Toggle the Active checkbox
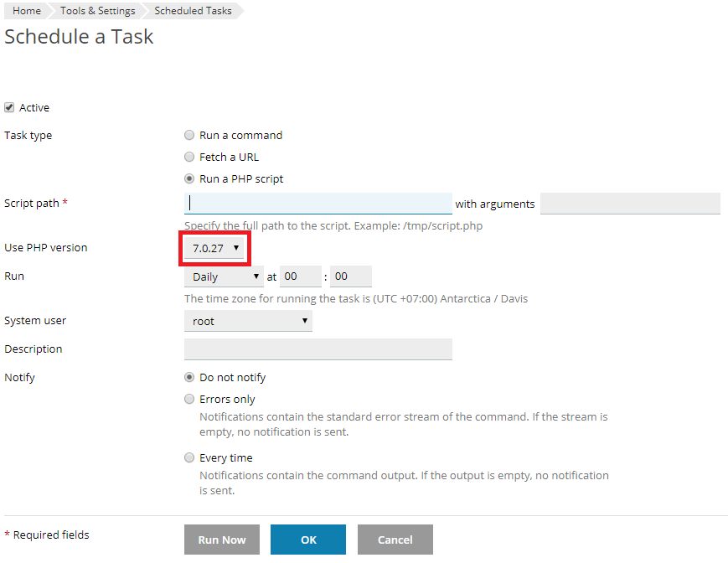Screen dimensions: 728x563 coord(9,107)
